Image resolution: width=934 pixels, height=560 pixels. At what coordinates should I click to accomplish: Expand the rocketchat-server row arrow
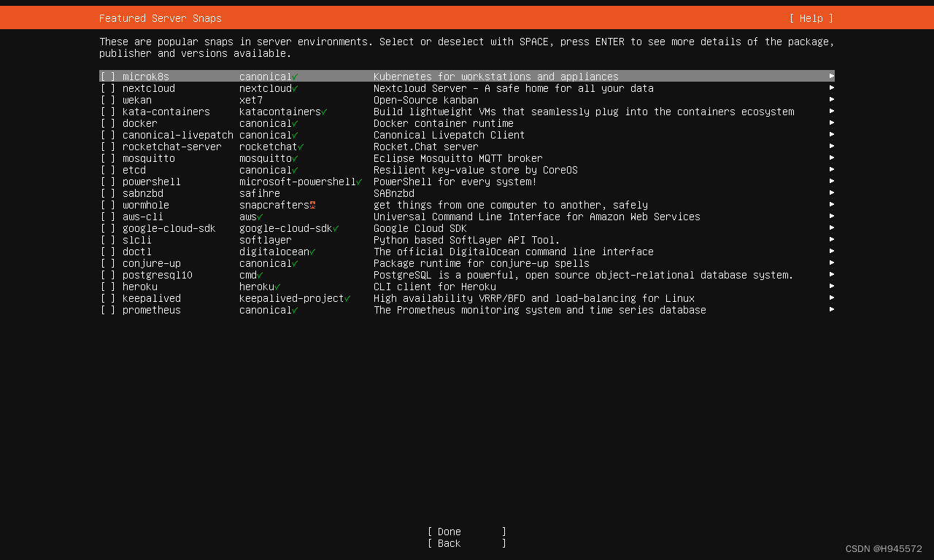click(832, 146)
